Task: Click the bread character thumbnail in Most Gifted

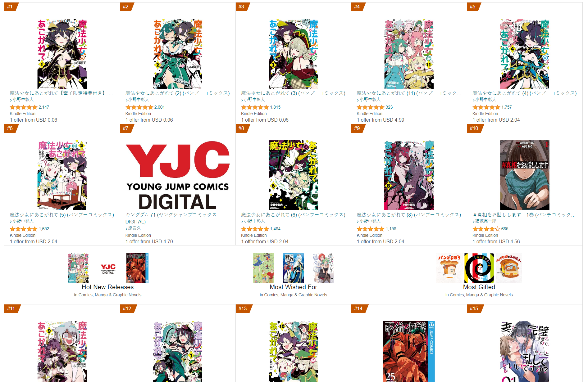Action: [449, 268]
